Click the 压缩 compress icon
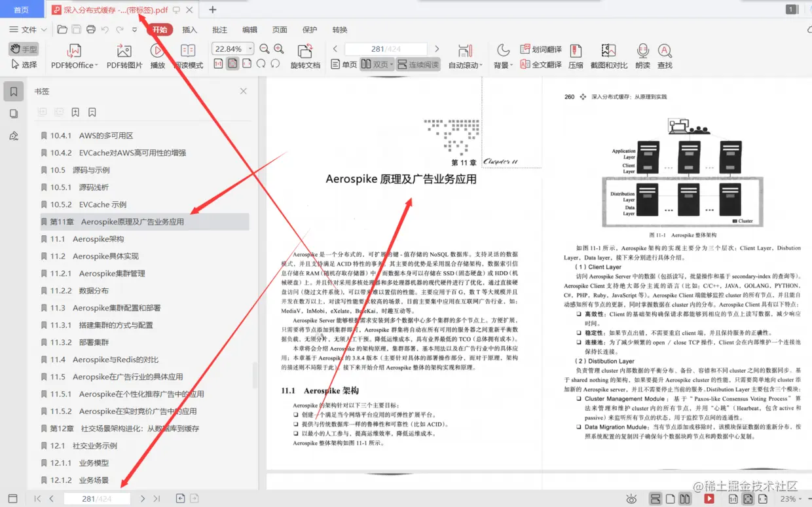The width and height of the screenshot is (812, 507). [576, 50]
